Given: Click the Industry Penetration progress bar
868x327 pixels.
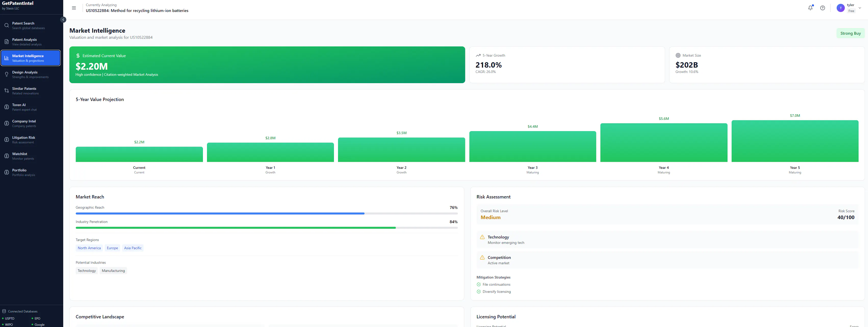Looking at the screenshot, I should [267, 228].
